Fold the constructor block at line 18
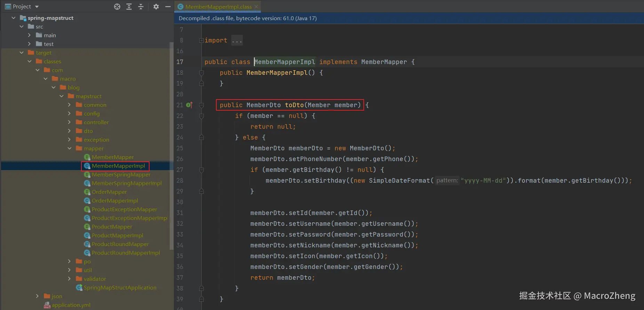Image resolution: width=644 pixels, height=310 pixels. [x=201, y=73]
